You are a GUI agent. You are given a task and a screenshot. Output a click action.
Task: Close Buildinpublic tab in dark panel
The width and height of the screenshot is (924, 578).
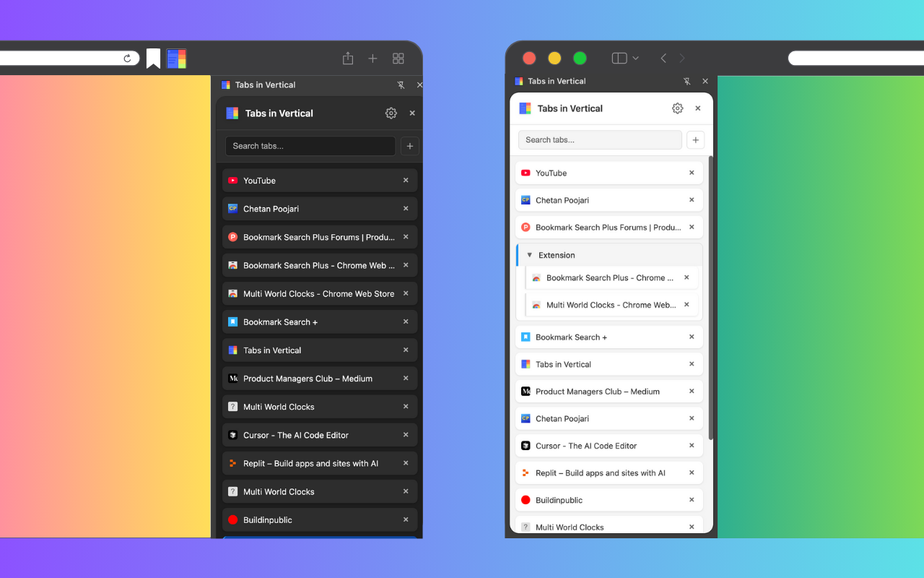[406, 519]
